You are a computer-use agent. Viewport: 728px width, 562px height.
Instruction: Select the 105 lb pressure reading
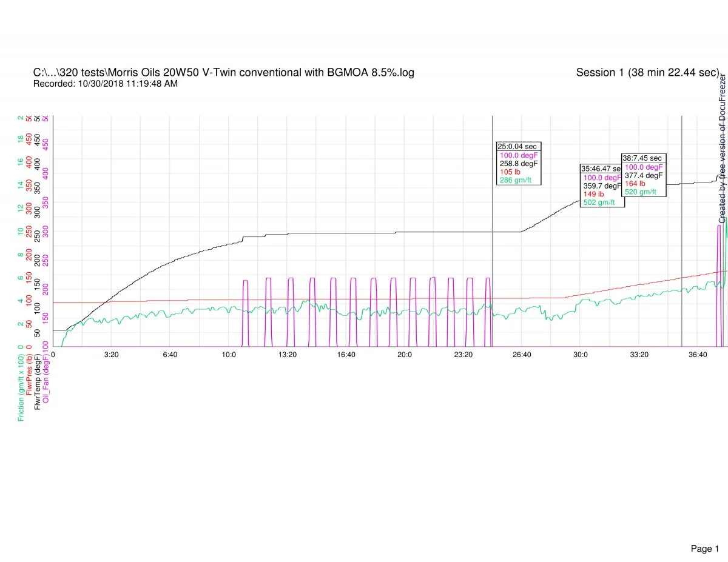click(x=510, y=172)
